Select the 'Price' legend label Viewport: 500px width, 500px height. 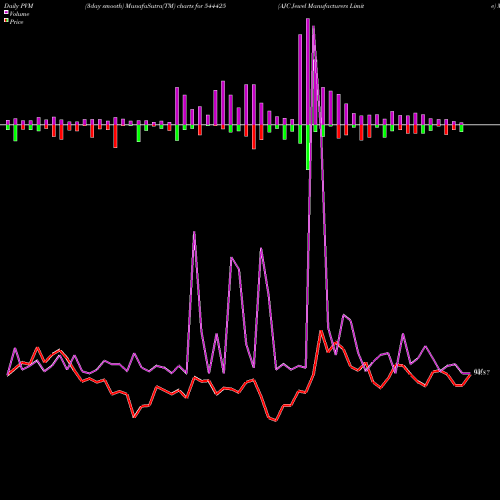pos(16,22)
